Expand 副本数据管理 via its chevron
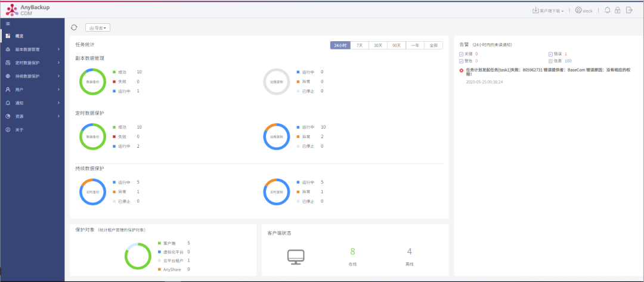644x282 pixels. point(58,49)
